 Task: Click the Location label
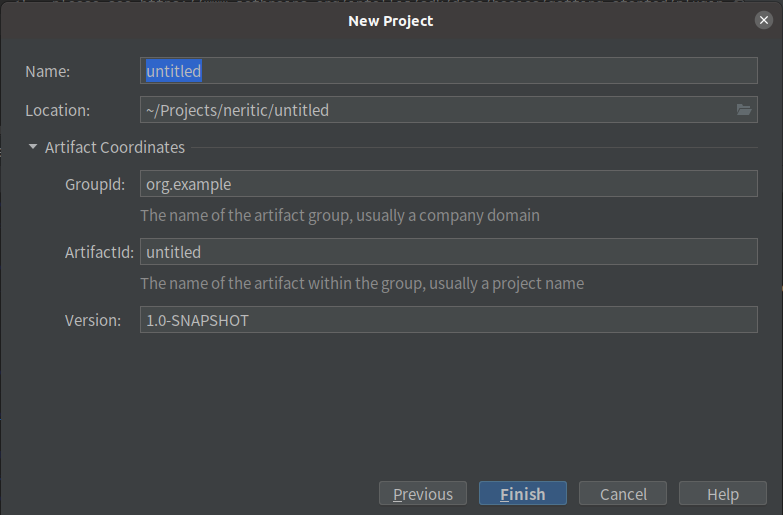click(x=58, y=110)
